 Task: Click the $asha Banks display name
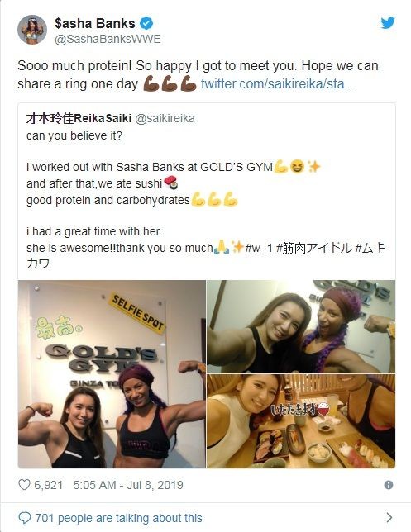(x=95, y=23)
